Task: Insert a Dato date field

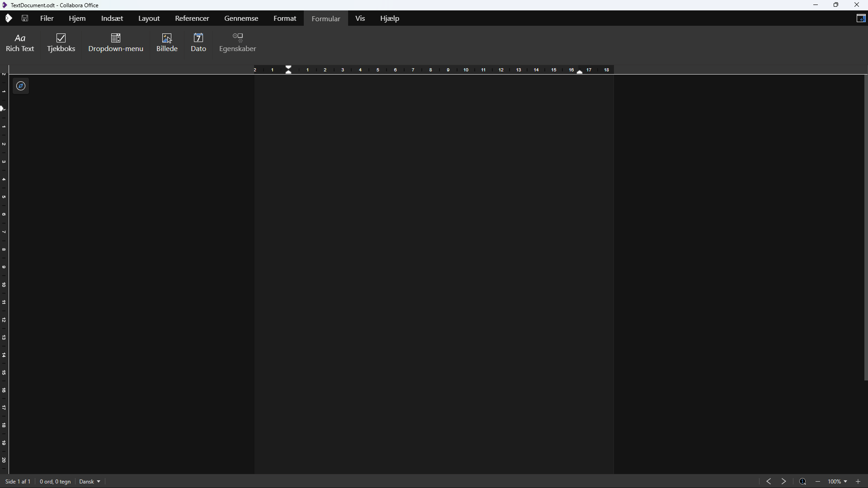Action: [x=198, y=42]
